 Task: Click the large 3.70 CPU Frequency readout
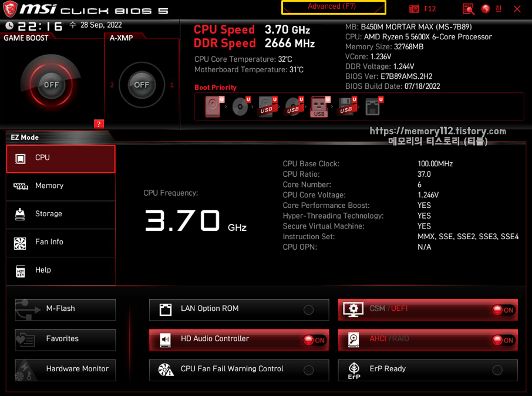click(x=183, y=220)
